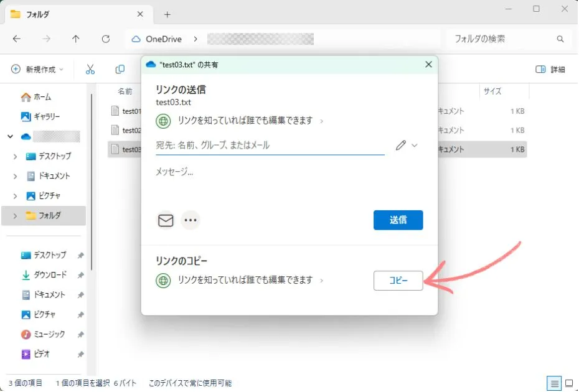Cut the selected file with scissors icon
The image size is (579, 392).
(90, 70)
